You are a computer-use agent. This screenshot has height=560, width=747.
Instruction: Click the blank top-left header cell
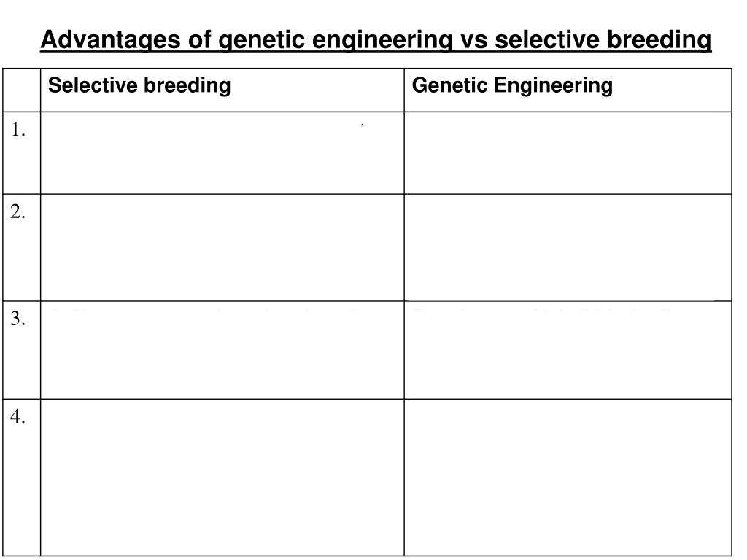[21, 90]
